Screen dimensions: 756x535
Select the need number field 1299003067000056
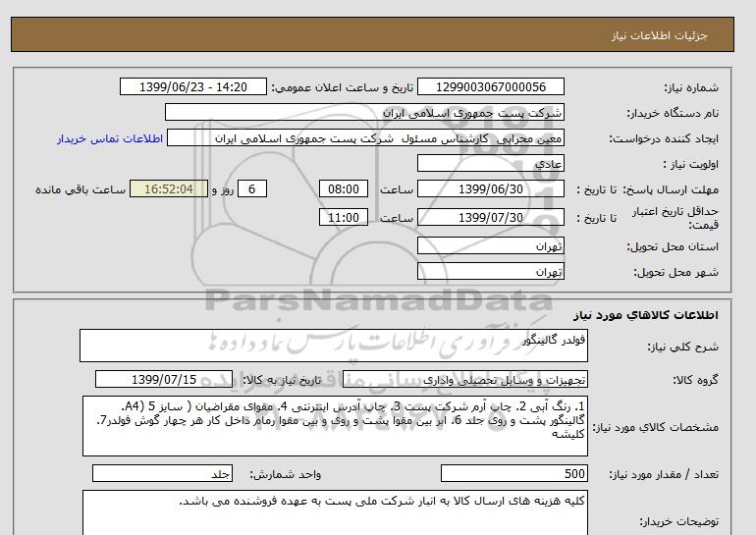coord(490,87)
